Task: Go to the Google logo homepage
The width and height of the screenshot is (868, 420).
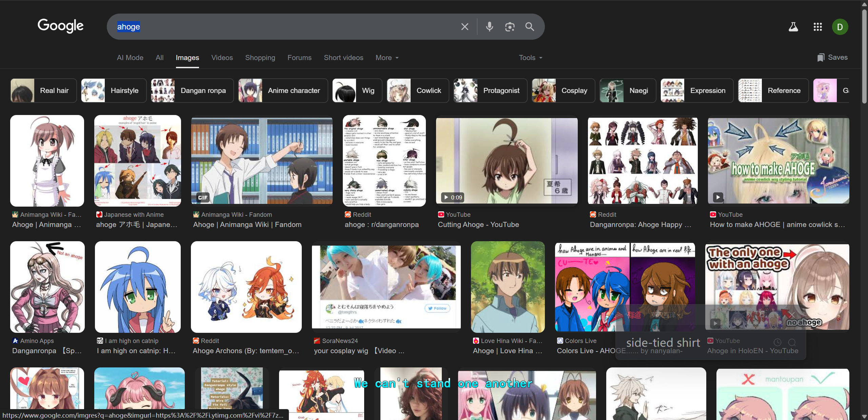Action: [60, 26]
